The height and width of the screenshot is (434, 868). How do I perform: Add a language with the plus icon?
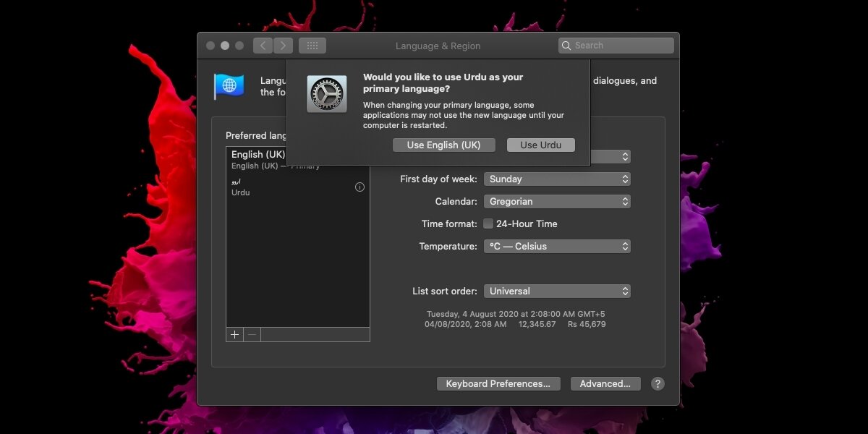(234, 334)
